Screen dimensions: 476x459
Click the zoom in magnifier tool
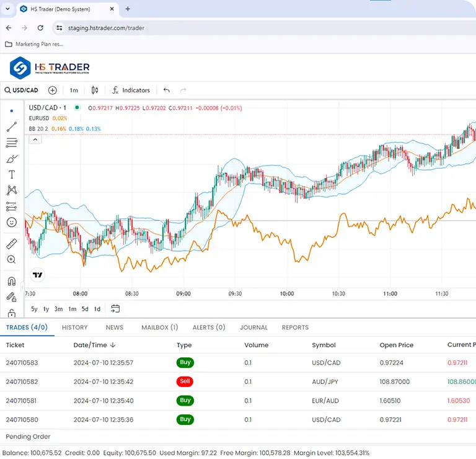coord(11,260)
